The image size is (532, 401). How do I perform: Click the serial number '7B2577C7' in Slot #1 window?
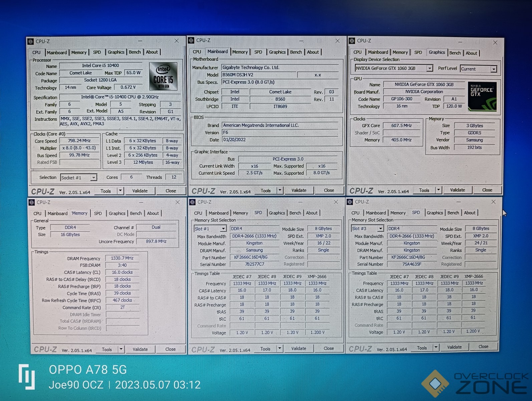coord(254,264)
